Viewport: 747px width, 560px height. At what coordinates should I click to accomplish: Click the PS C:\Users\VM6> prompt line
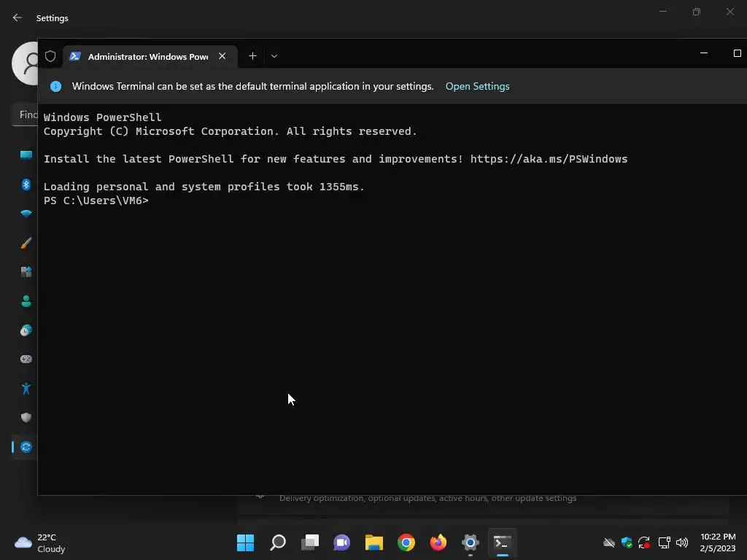[x=96, y=201]
